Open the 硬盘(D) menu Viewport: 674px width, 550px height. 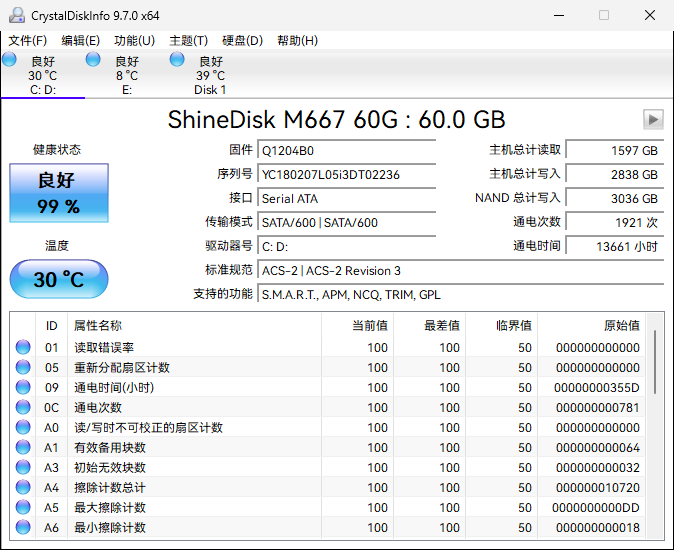[242, 41]
